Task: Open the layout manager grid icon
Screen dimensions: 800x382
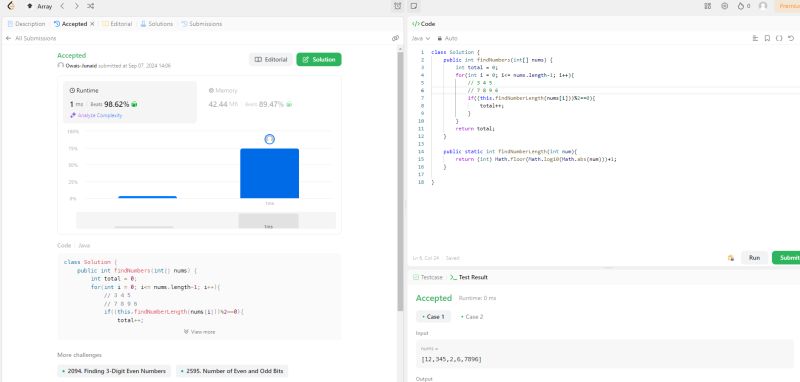Action: [708, 6]
